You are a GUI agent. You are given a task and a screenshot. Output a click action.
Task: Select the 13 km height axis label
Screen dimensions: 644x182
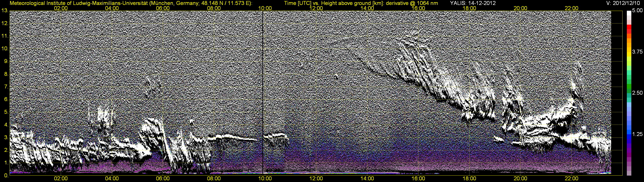(5, 11)
